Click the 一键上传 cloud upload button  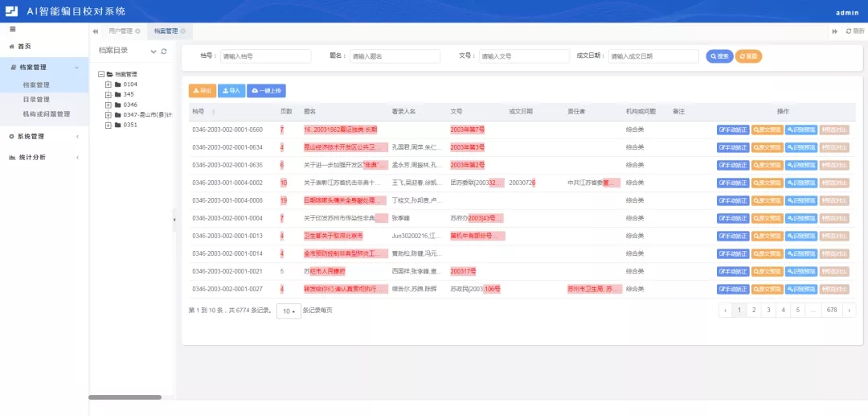pos(265,91)
